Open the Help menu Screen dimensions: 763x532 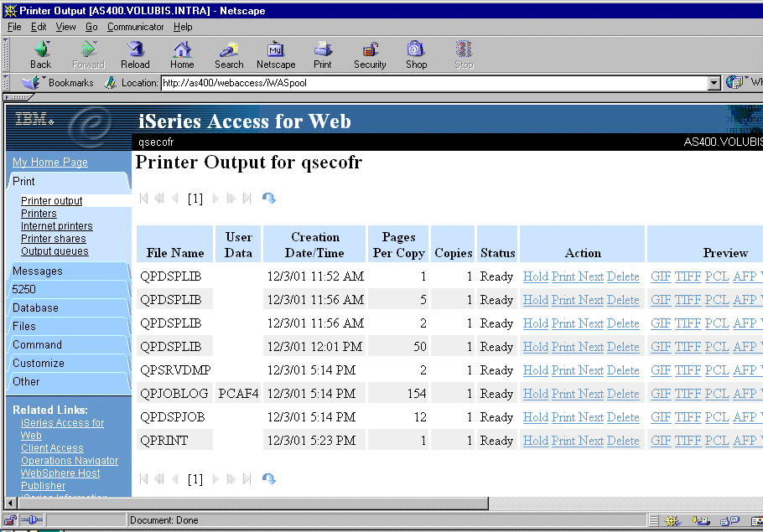183,27
